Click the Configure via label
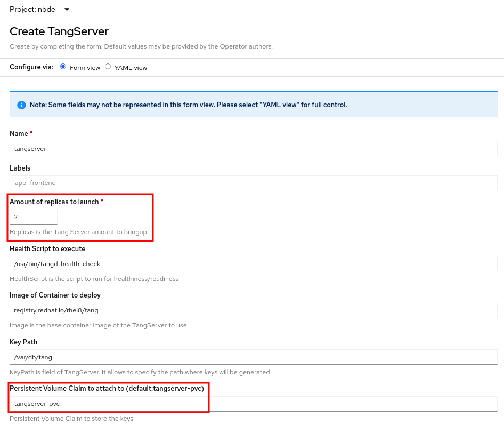Viewport: 504px width, 426px height. 30,67
